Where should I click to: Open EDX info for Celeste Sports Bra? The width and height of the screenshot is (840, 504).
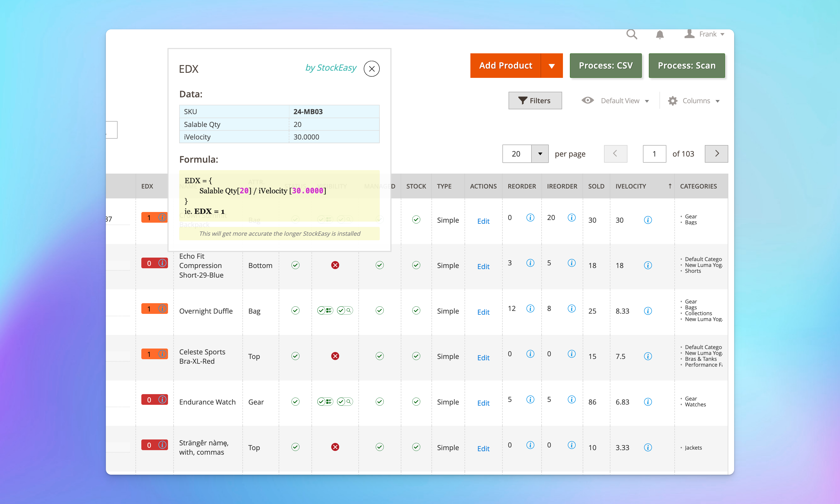(x=162, y=354)
